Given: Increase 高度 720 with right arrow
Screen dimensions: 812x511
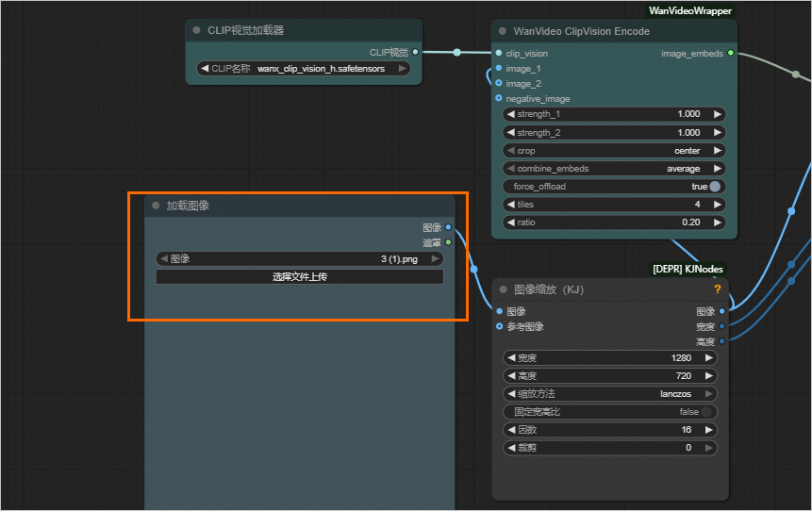Looking at the screenshot, I should pos(709,376).
